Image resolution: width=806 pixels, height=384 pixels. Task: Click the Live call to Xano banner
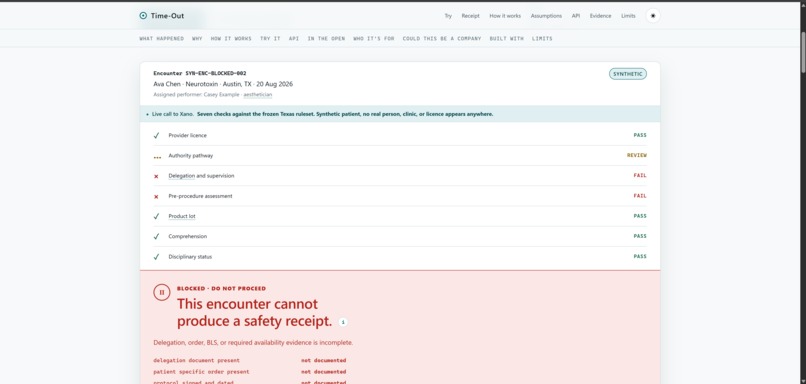(x=400, y=114)
